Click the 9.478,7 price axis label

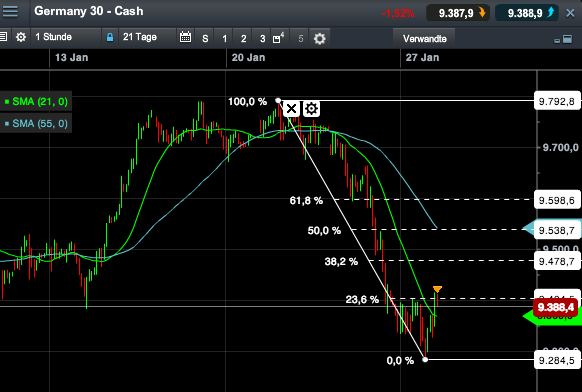(x=557, y=261)
